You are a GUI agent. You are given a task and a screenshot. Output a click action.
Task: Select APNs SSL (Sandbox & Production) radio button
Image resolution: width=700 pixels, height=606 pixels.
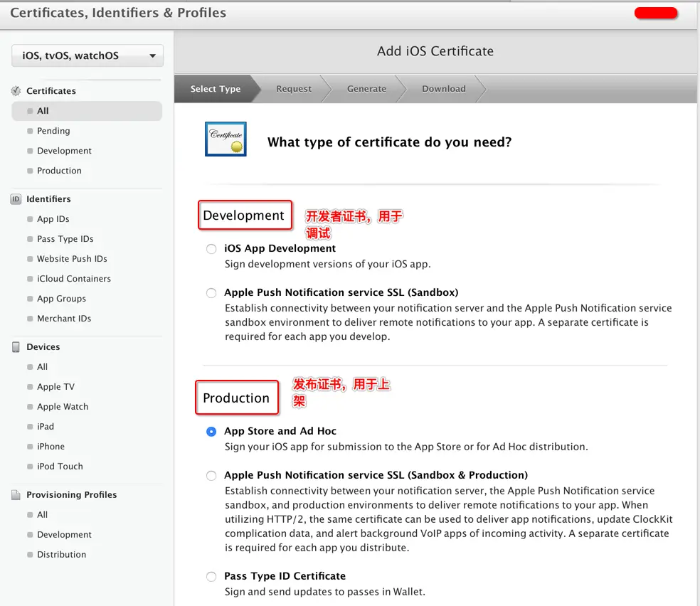coord(211,476)
